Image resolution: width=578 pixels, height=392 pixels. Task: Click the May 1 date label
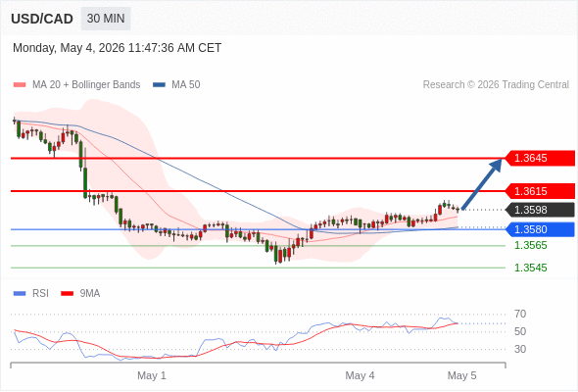point(152,375)
